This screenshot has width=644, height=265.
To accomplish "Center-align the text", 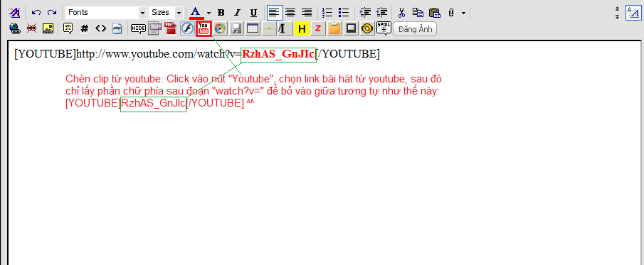I will tap(290, 13).
